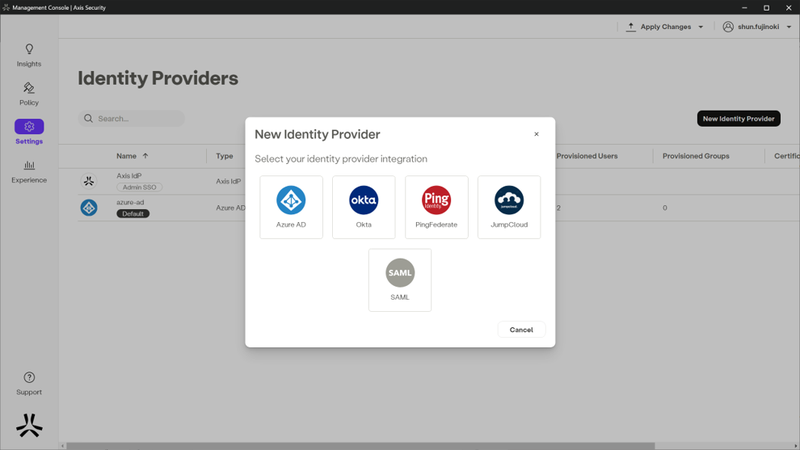The height and width of the screenshot is (450, 800).
Task: Click the azure-ad provisioned users value 2
Action: pos(559,208)
